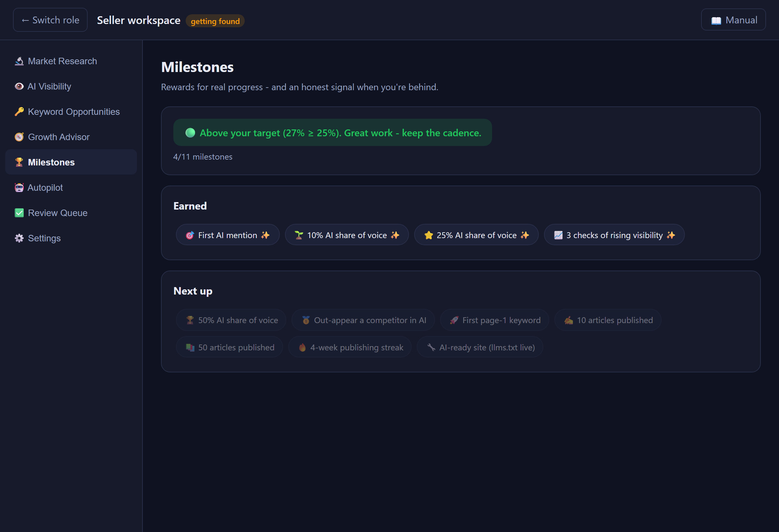Open the Autopilot page
This screenshot has width=779, height=532.
click(x=71, y=187)
